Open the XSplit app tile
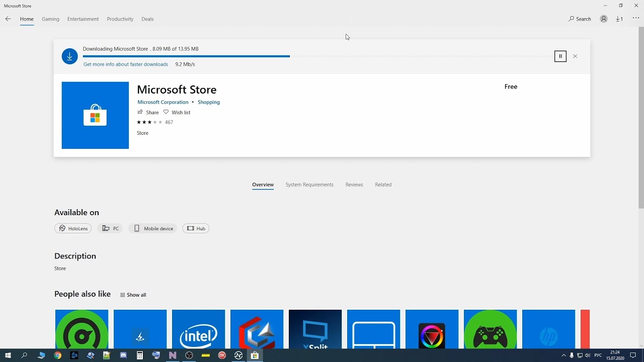The height and width of the screenshot is (362, 644). tap(315, 329)
